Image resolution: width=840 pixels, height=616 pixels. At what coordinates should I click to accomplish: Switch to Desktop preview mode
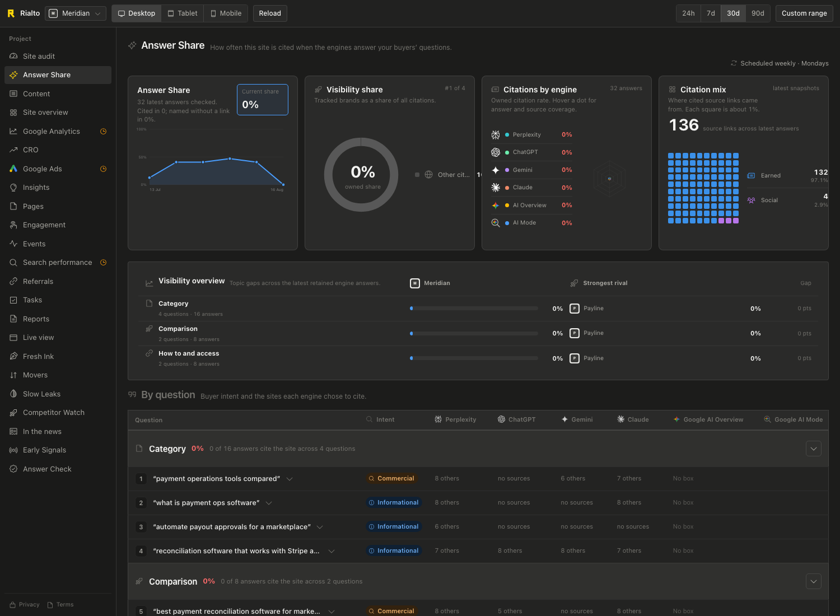[x=137, y=13]
